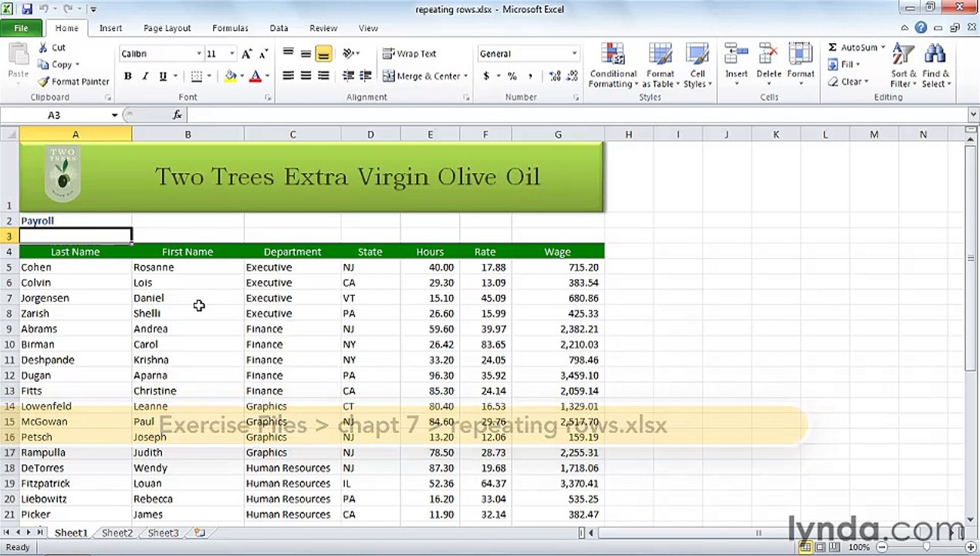Open Conditional Formatting
The height and width of the screenshot is (556, 980).
click(613, 66)
